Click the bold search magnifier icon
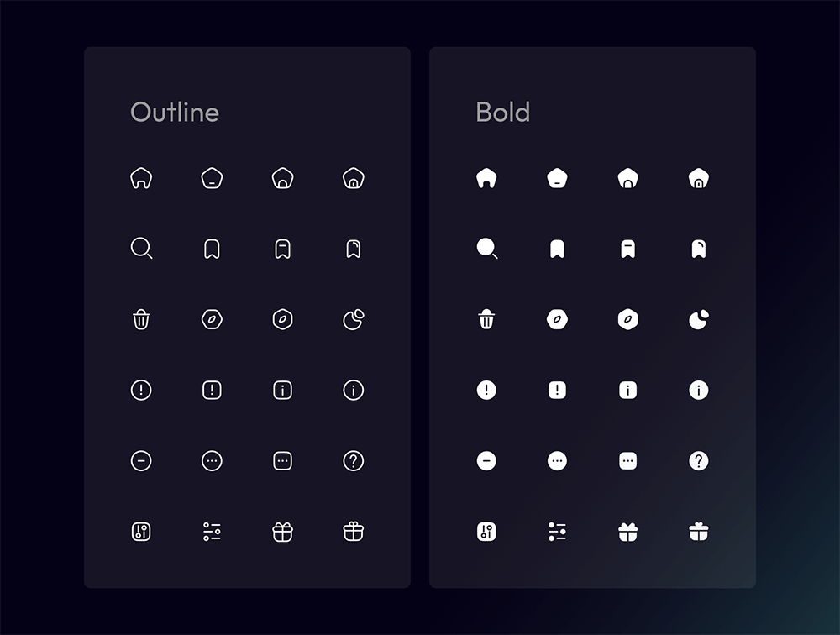The image size is (840, 635). tap(486, 249)
